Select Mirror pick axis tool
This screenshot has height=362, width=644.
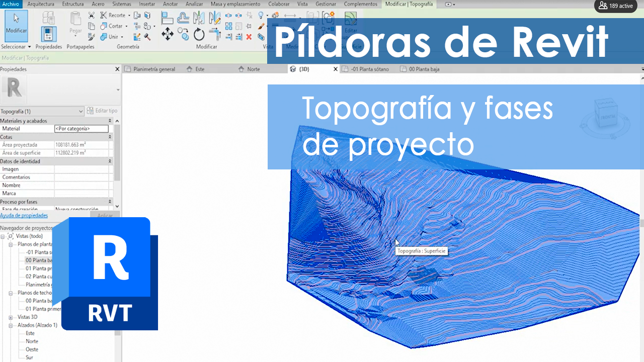click(x=199, y=18)
